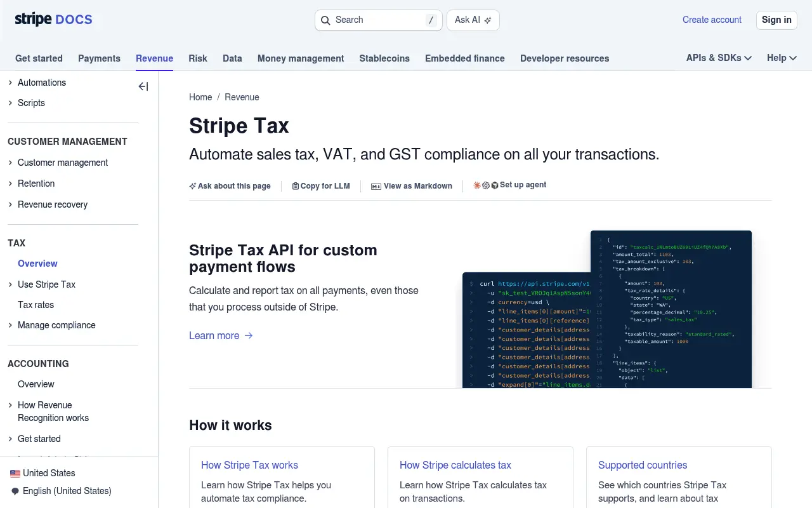Click the Sign in button
The image size is (812, 508).
tap(776, 20)
